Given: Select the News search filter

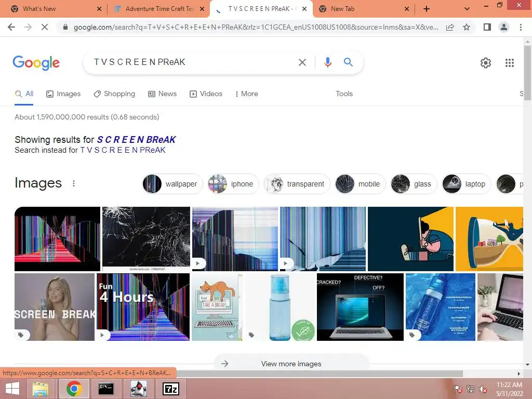Looking at the screenshot, I should pyautogui.click(x=163, y=94).
